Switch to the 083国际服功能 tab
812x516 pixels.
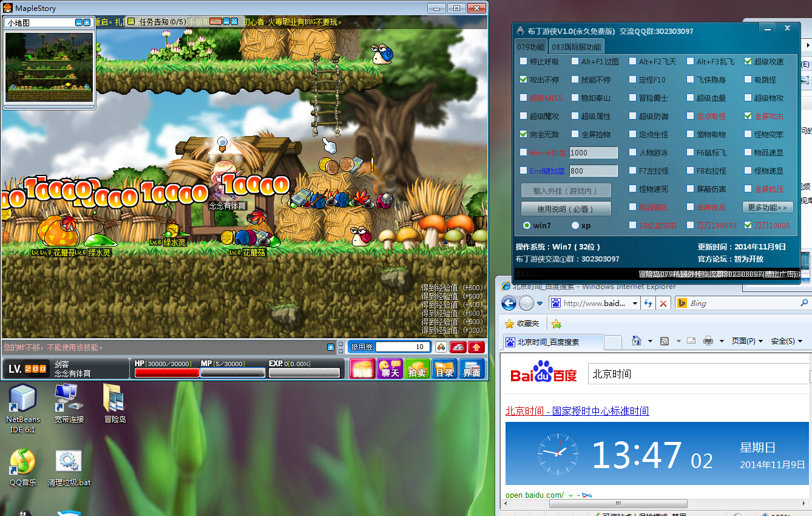click(577, 47)
